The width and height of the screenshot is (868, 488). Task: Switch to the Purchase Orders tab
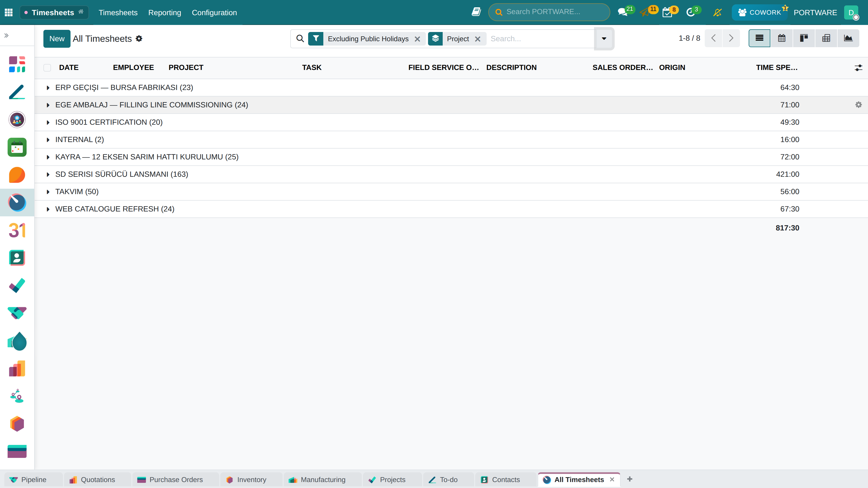[175, 480]
